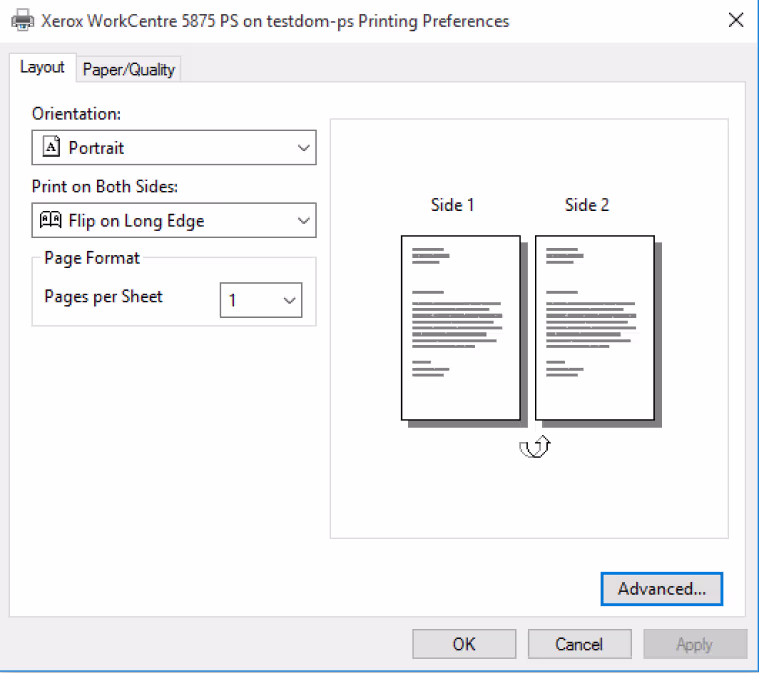Click the Orientation label text
Viewport: 759px width, 673px height.
coord(76,114)
